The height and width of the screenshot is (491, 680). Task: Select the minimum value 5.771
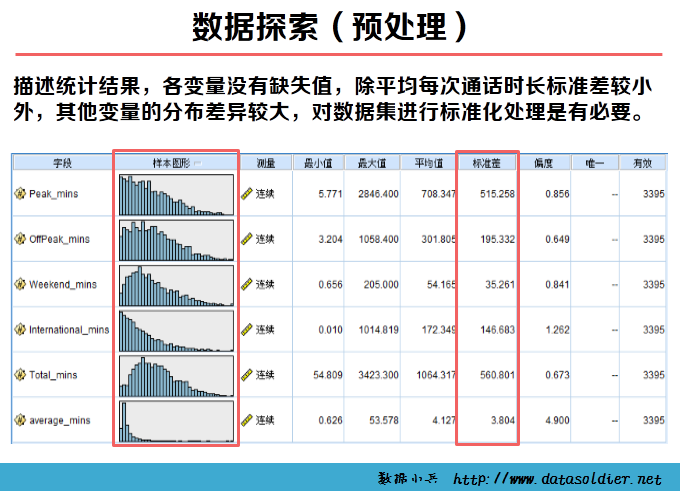[330, 194]
